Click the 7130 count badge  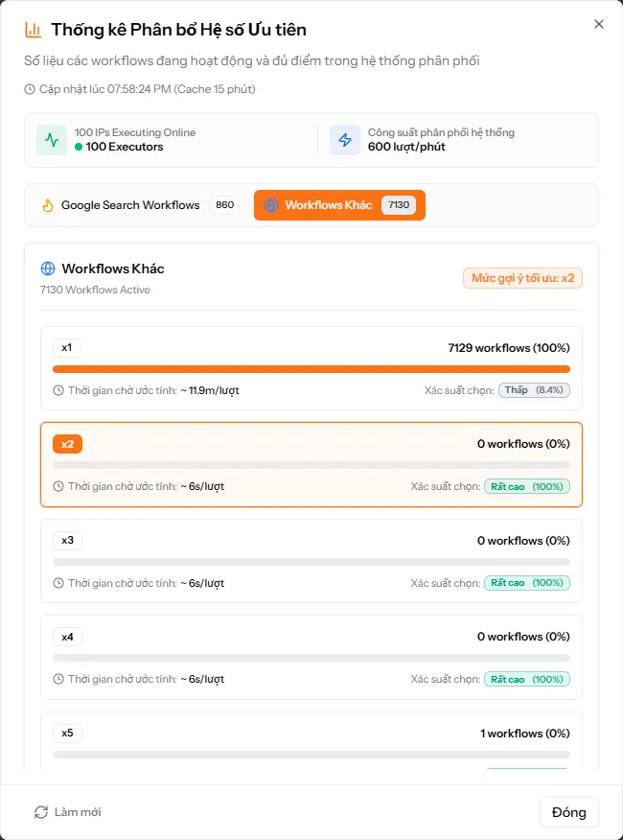coord(399,205)
